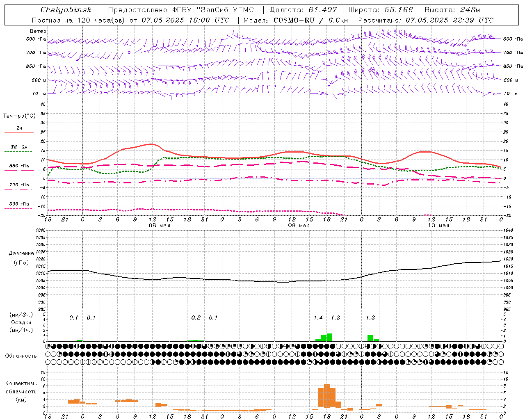525x420 pixels.
Task: Click the '(км)' convective height unit label
Action: (x=21, y=399)
